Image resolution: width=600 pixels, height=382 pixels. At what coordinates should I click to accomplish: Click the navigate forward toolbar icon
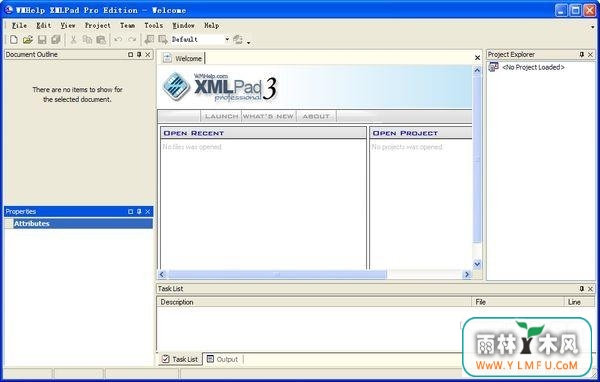click(163, 39)
